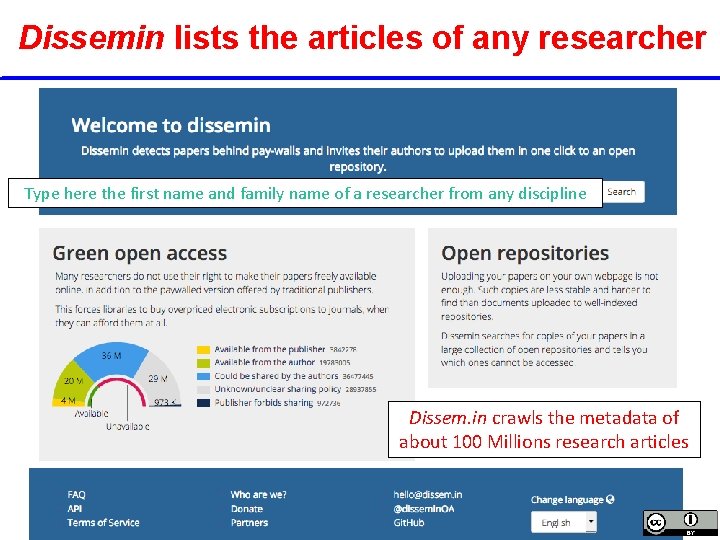Click the dark Publisher forbids sharing swatch

[203, 403]
